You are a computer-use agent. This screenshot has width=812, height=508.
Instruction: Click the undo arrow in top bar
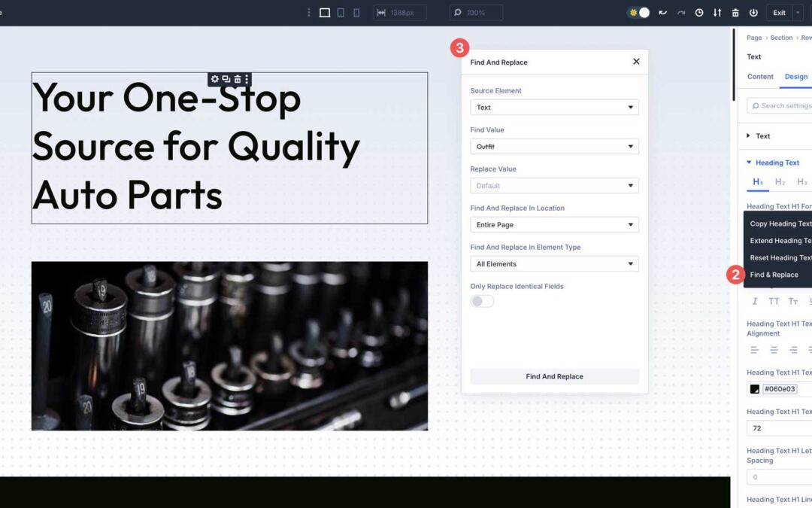click(662, 13)
